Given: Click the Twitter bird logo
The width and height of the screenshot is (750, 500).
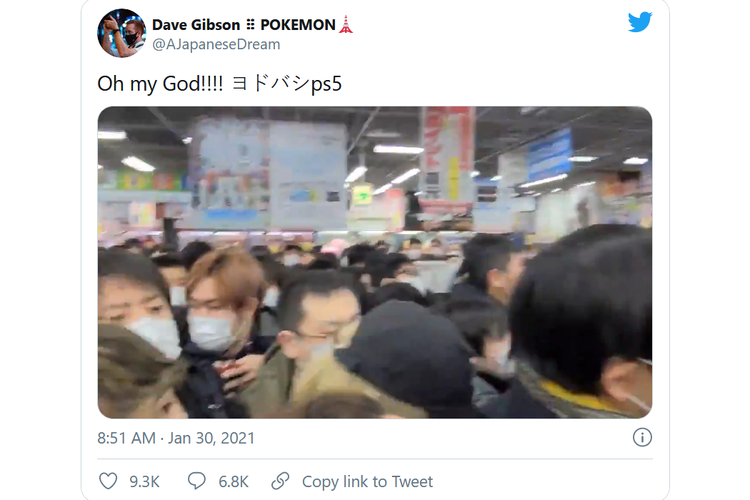Looking at the screenshot, I should click(x=640, y=22).
